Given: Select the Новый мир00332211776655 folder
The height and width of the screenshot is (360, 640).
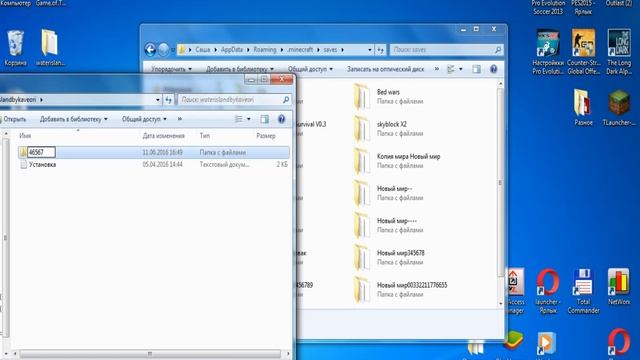Looking at the screenshot, I should (400, 290).
